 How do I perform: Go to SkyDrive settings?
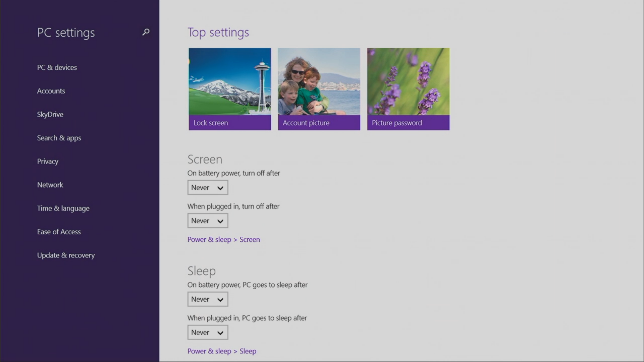(50, 114)
